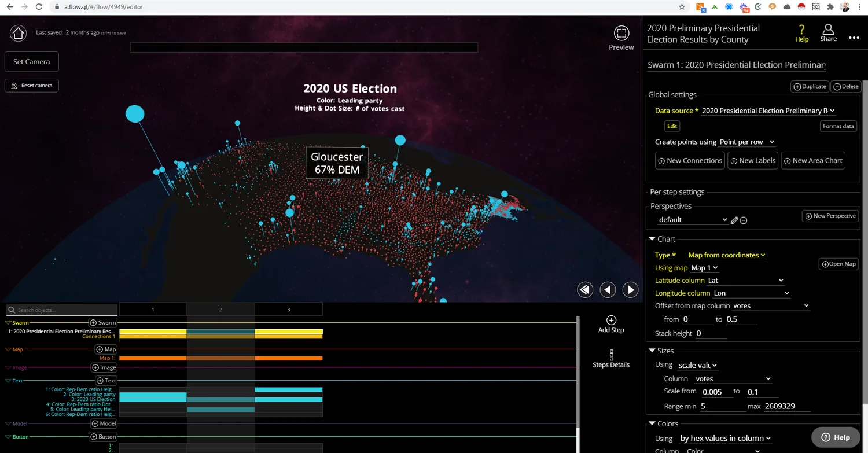Reload the browser page

coord(39,7)
